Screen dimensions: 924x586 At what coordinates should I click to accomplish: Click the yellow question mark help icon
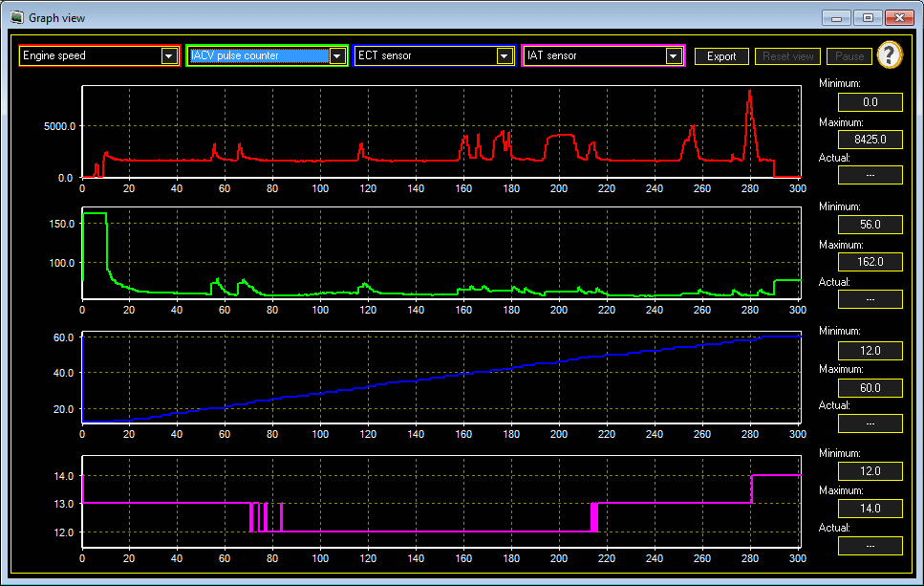890,55
